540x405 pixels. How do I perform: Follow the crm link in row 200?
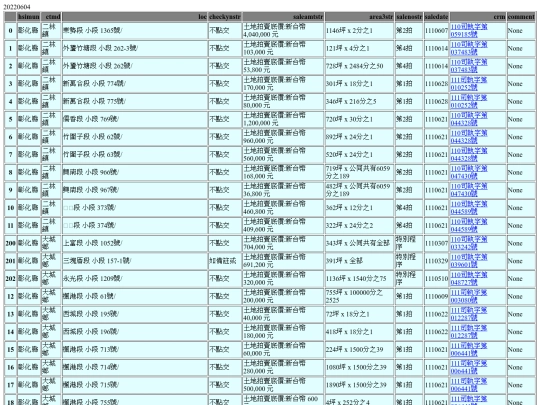469,243
